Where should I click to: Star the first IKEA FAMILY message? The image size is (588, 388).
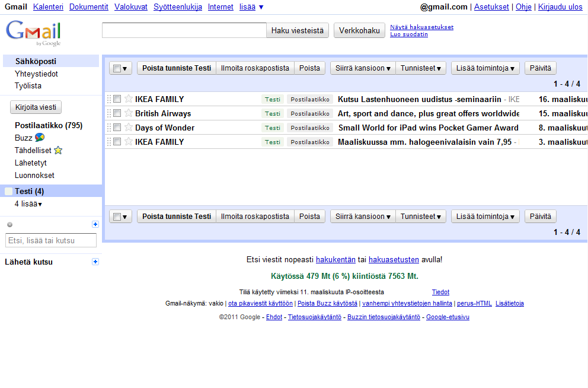[x=129, y=99]
